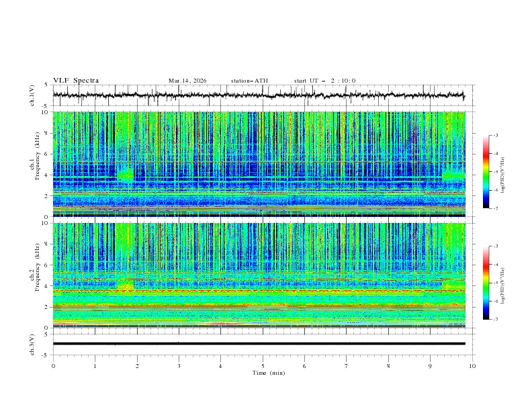532x411 pixels.
Task: Select the ch.2 color bar "log(PSD)(V²/Hz)" label
Action: point(504,286)
